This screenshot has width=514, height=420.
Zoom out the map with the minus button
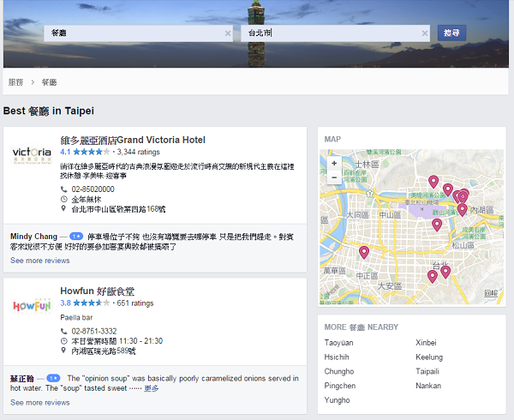(334, 177)
